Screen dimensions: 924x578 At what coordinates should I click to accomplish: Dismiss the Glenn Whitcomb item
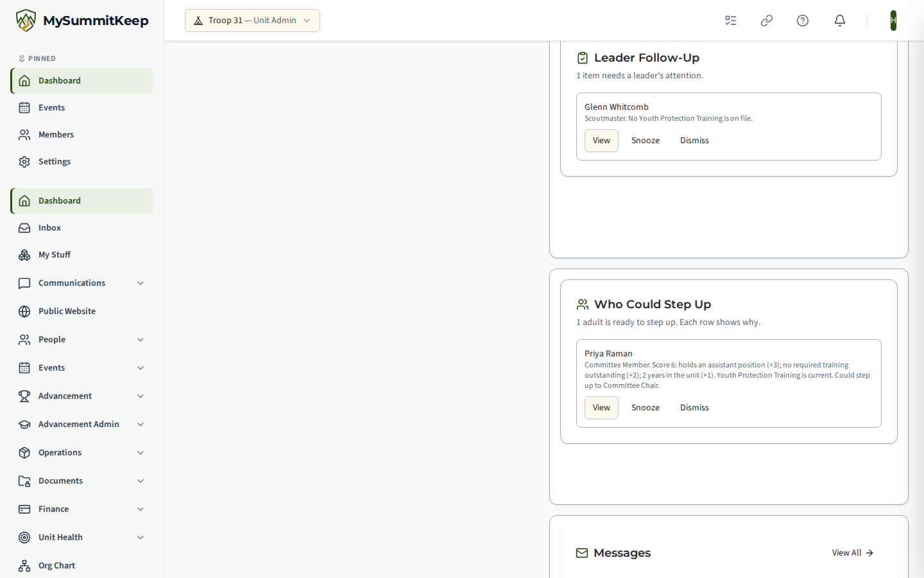click(x=694, y=141)
